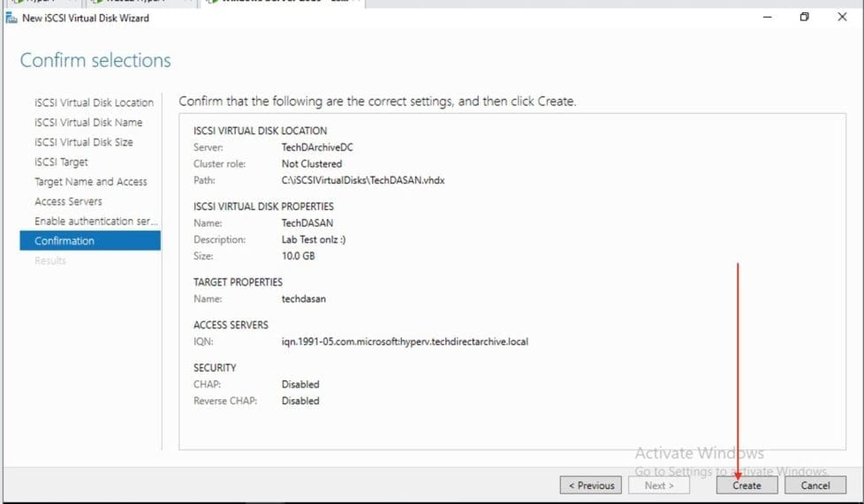
Task: Switch to Target Name and Access step
Action: click(91, 182)
